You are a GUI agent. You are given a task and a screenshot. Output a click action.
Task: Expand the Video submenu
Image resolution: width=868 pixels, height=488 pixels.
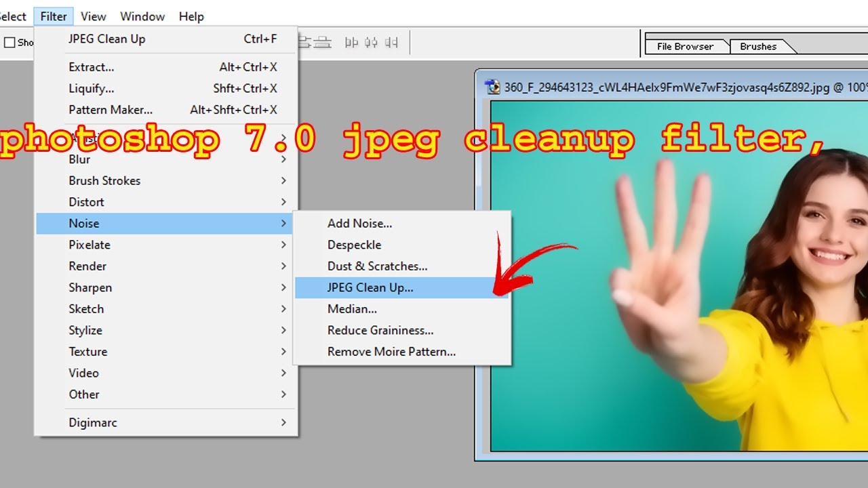pyautogui.click(x=166, y=373)
